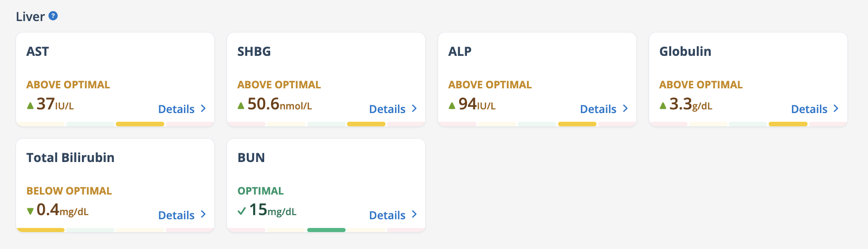Click the Total Bilirubin downward triangle indicator
This screenshot has height=249, width=868.
click(x=30, y=211)
